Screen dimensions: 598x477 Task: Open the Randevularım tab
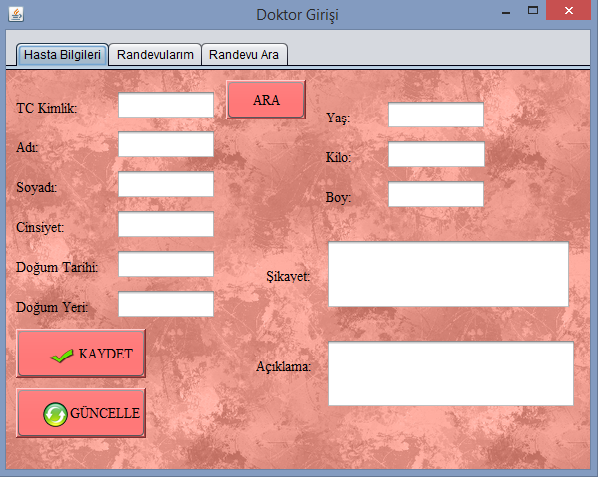click(155, 55)
